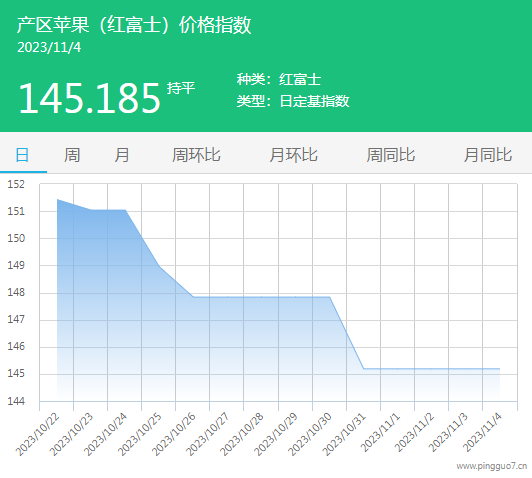Screen dimensions: 532x478
Task: Switch to the 月 monthly tab
Action: tap(121, 155)
